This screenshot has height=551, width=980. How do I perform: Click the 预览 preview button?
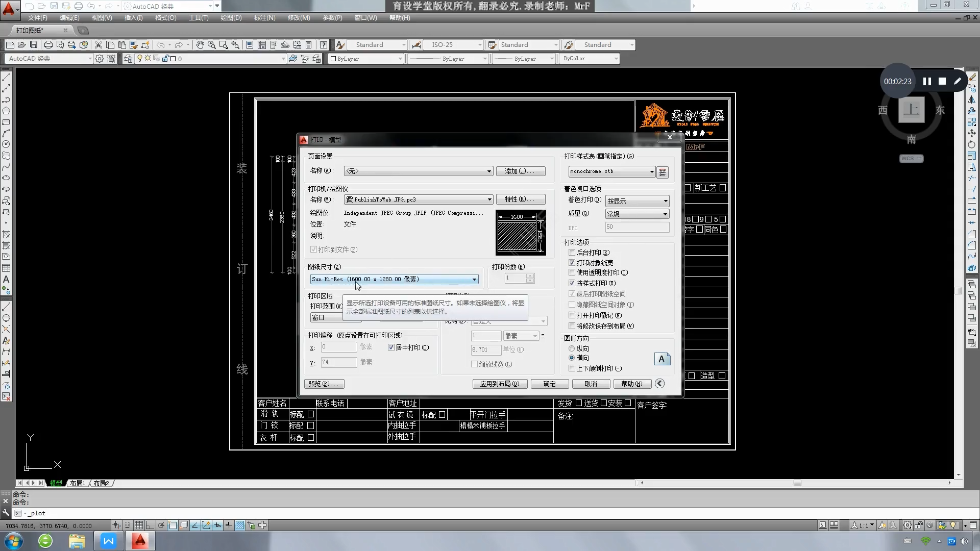tap(324, 384)
